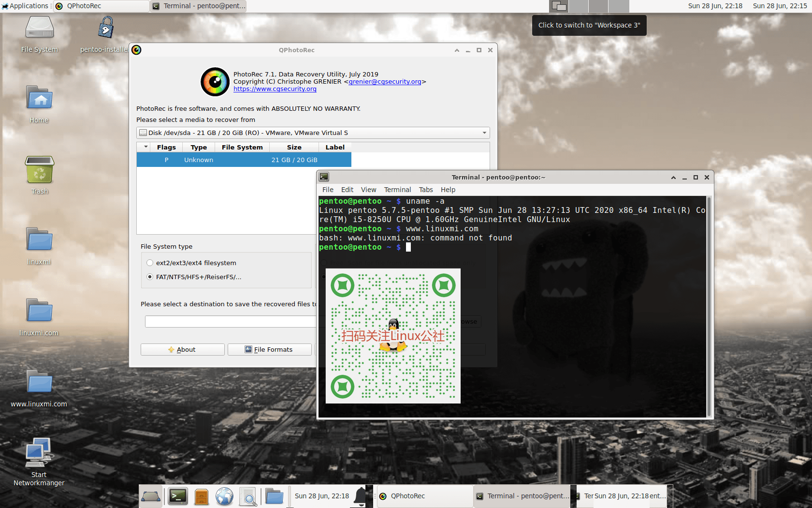Click the Terminal vertical scrollbar
Image resolution: width=812 pixels, height=508 pixels.
coord(709,306)
